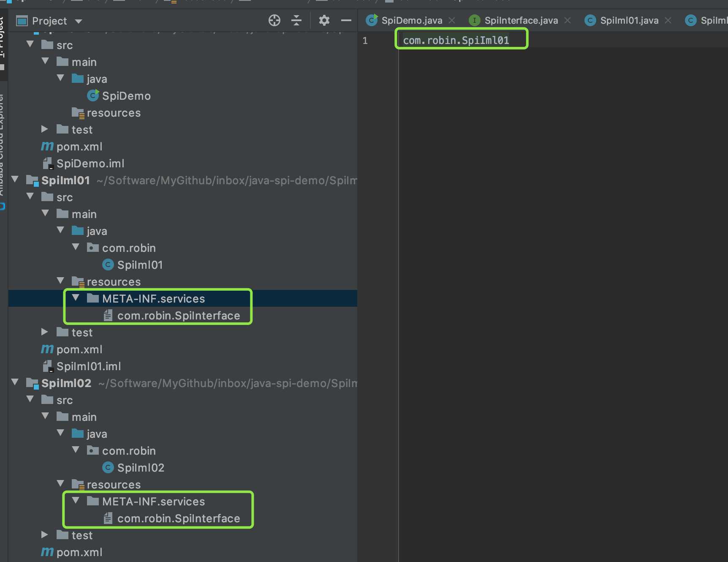Click line number 1 in editor gutter
Viewport: 728px width, 562px height.
pos(365,41)
